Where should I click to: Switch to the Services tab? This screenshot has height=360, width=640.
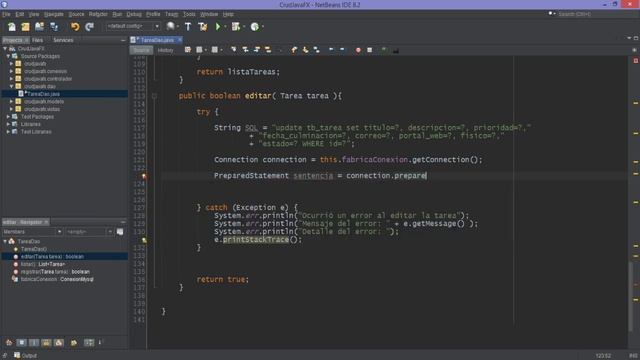click(x=63, y=40)
